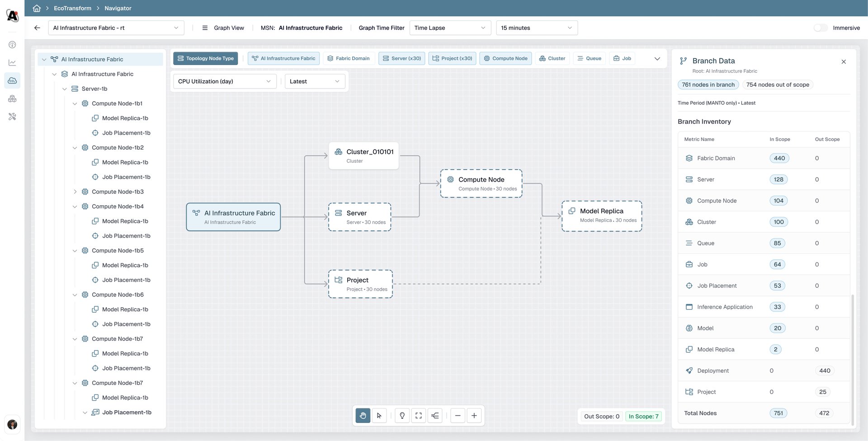The width and height of the screenshot is (868, 441).
Task: Click the Out Scope: 0 badge
Action: click(602, 417)
